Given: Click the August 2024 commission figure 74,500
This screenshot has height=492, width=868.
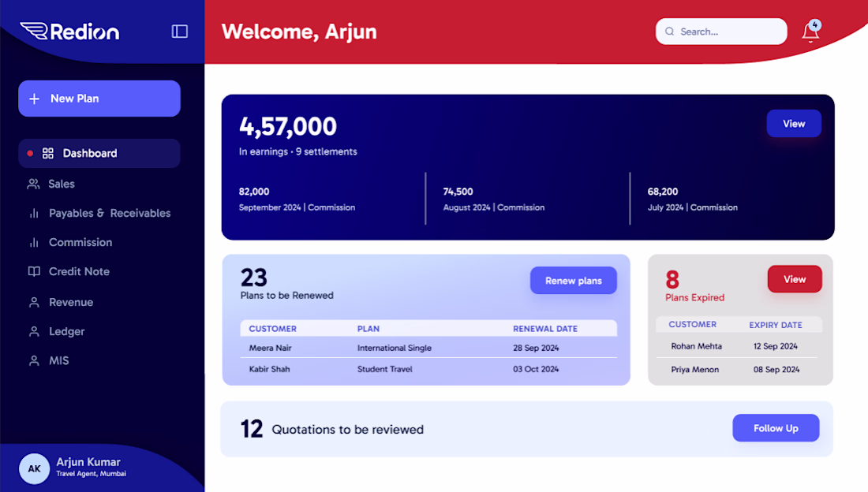Looking at the screenshot, I should [458, 192].
